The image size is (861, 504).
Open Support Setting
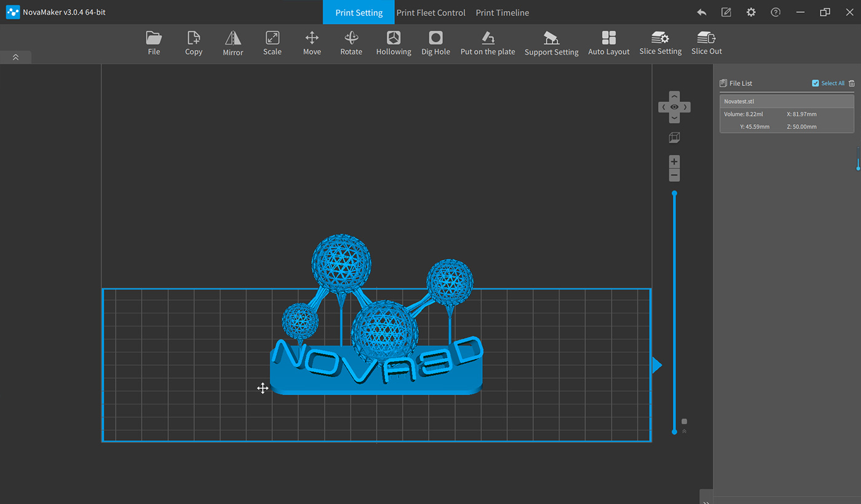552,43
